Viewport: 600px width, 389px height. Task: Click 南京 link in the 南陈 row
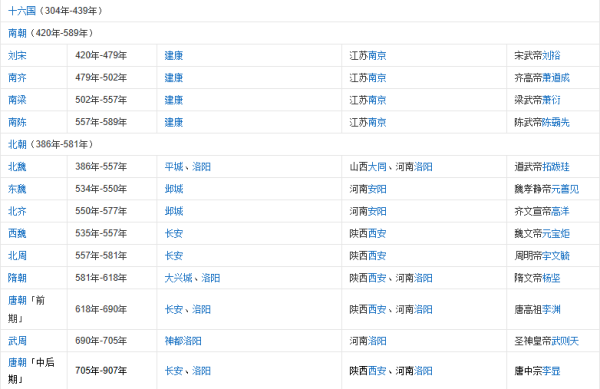[x=377, y=122]
